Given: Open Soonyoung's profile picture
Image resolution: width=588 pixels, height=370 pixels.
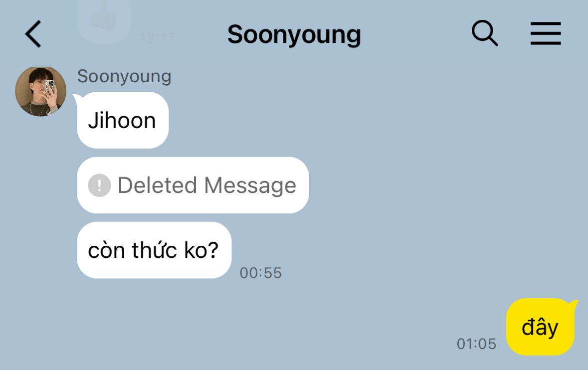Looking at the screenshot, I should (x=40, y=91).
